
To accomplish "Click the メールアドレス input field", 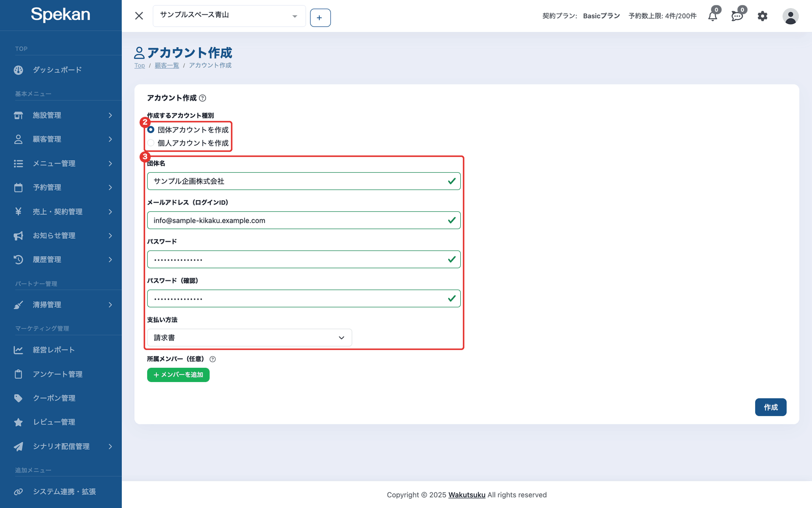I will (x=303, y=220).
